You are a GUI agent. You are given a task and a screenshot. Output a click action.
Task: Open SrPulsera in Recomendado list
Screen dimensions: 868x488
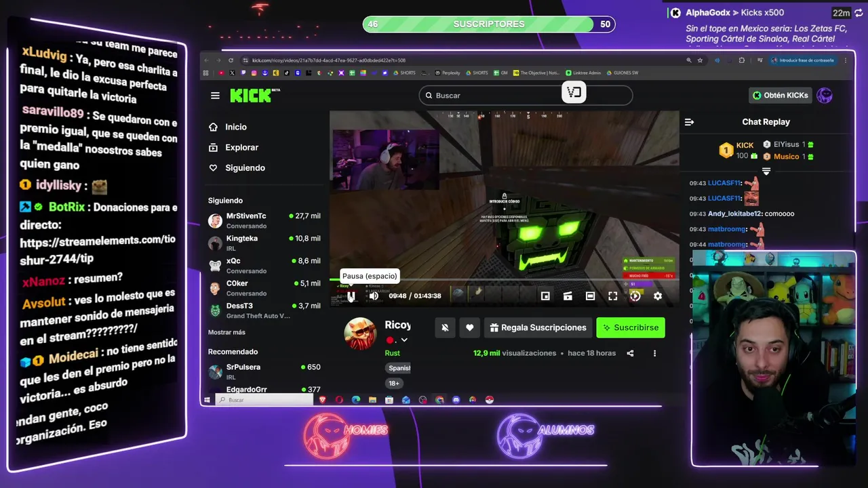click(x=264, y=371)
